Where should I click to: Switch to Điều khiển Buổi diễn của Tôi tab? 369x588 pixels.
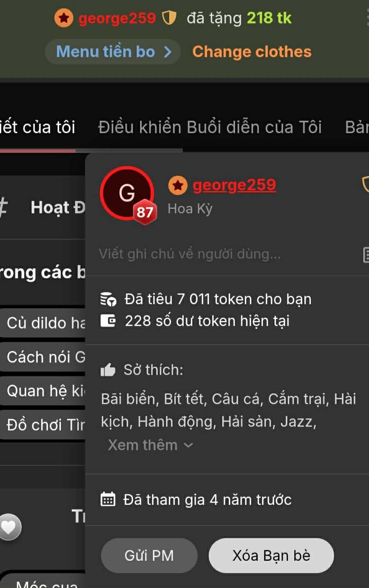[x=210, y=127]
